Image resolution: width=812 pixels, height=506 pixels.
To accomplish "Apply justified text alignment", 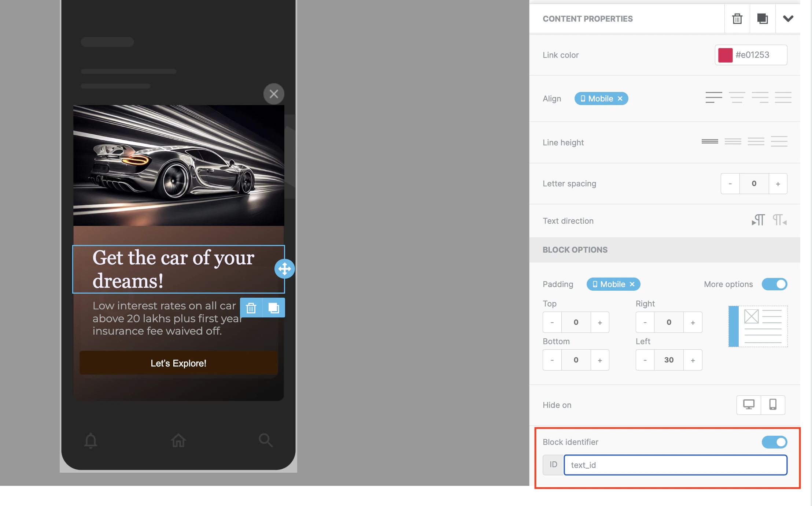I will [783, 97].
